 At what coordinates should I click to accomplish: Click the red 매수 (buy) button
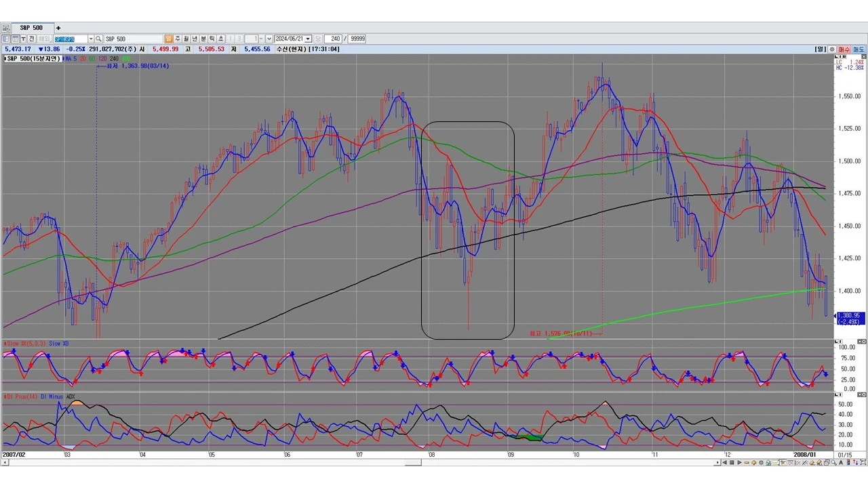click(x=844, y=49)
